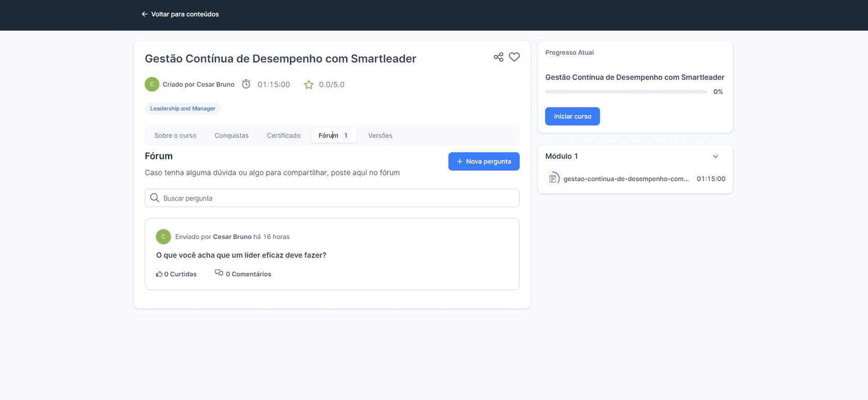This screenshot has width=868, height=400.
Task: Open the Conquistas tab
Action: pyautogui.click(x=231, y=136)
